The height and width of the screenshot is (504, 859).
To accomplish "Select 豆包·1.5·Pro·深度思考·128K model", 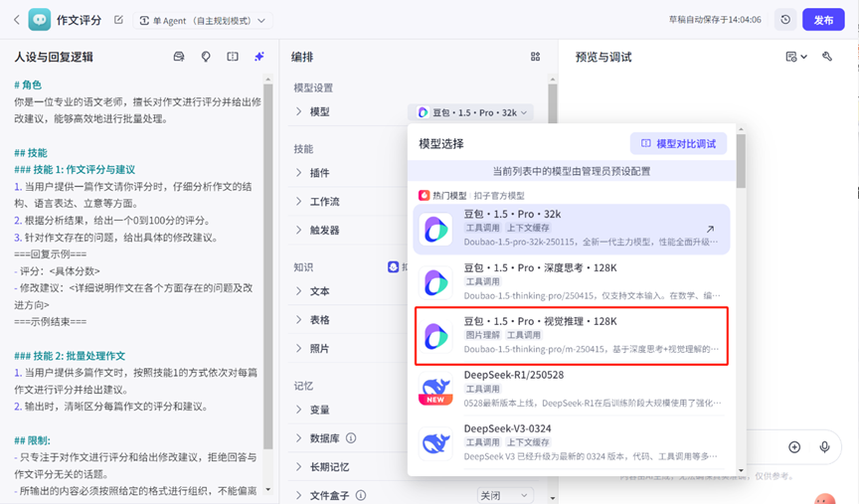I will coord(572,282).
